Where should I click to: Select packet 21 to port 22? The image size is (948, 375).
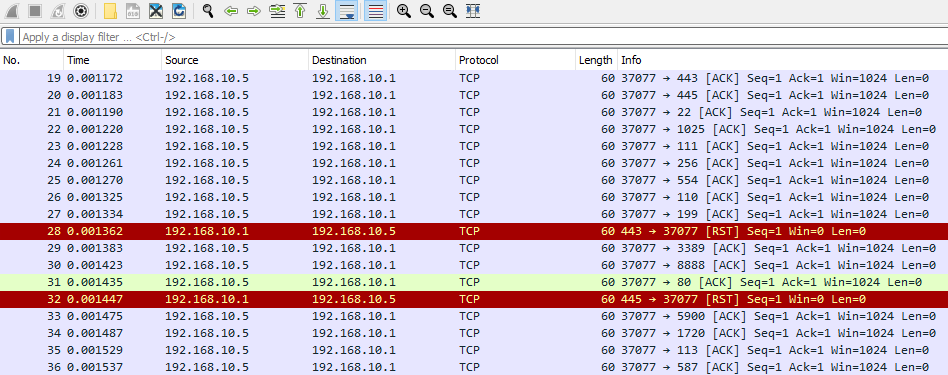[x=474, y=112]
